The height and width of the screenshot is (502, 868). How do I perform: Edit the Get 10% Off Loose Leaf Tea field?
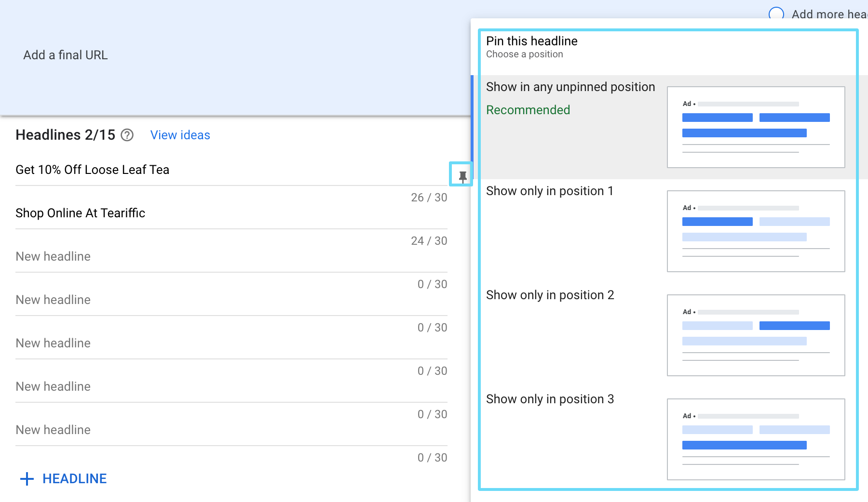[231, 170]
